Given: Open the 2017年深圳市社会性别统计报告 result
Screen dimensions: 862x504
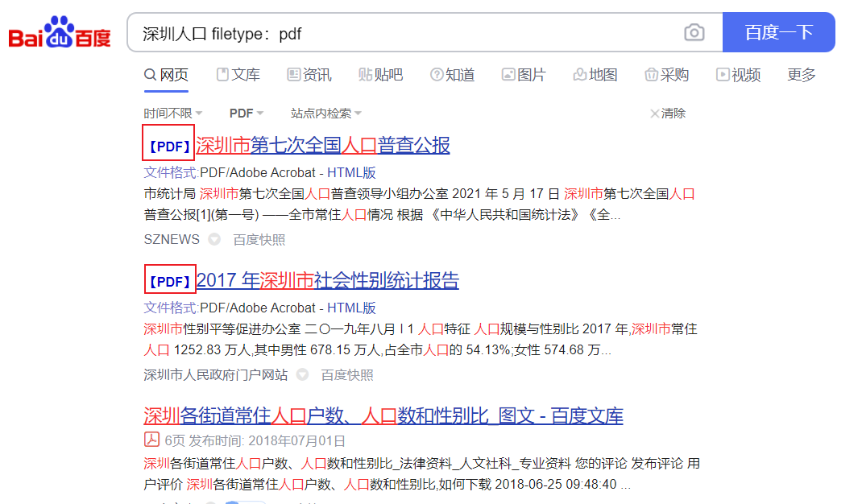Looking at the screenshot, I should click(x=329, y=280).
